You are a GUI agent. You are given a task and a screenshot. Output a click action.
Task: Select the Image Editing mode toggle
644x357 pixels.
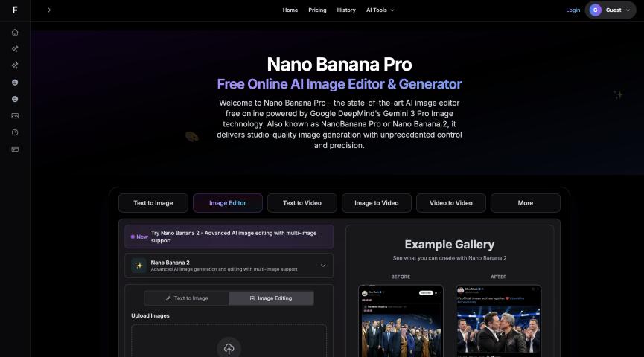[271, 298]
